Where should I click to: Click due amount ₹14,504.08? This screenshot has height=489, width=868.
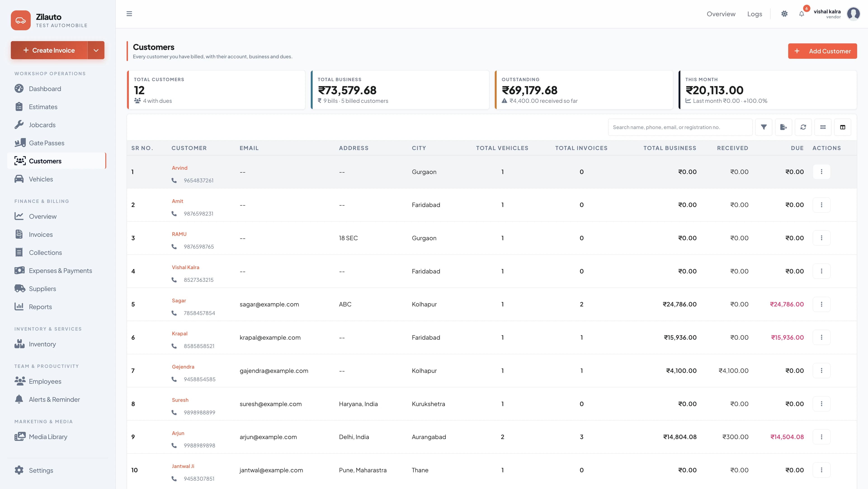click(787, 437)
